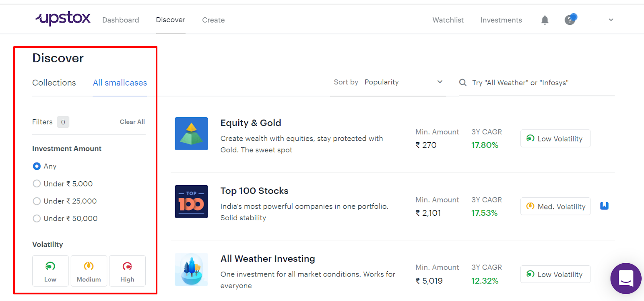This screenshot has width=644, height=301.
Task: Select Medium volatility filter
Action: tap(89, 271)
